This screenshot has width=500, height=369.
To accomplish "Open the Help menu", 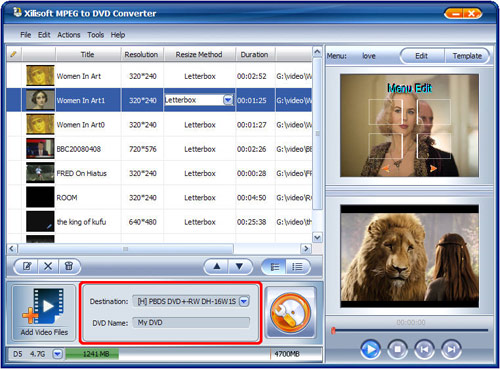I will tap(118, 35).
